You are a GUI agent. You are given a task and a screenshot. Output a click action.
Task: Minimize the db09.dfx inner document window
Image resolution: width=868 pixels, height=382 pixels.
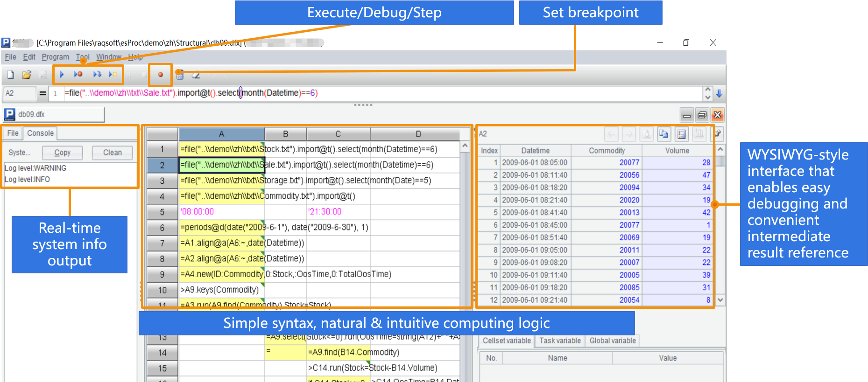(687, 115)
